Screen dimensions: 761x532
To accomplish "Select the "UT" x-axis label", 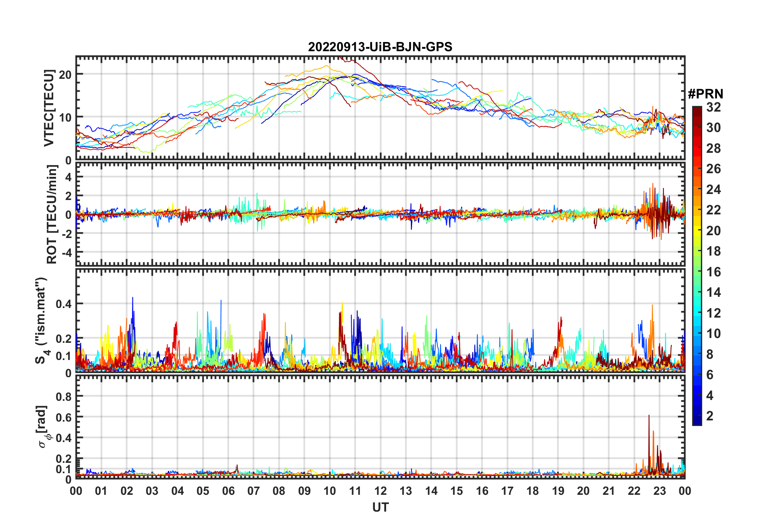I will click(x=380, y=508).
